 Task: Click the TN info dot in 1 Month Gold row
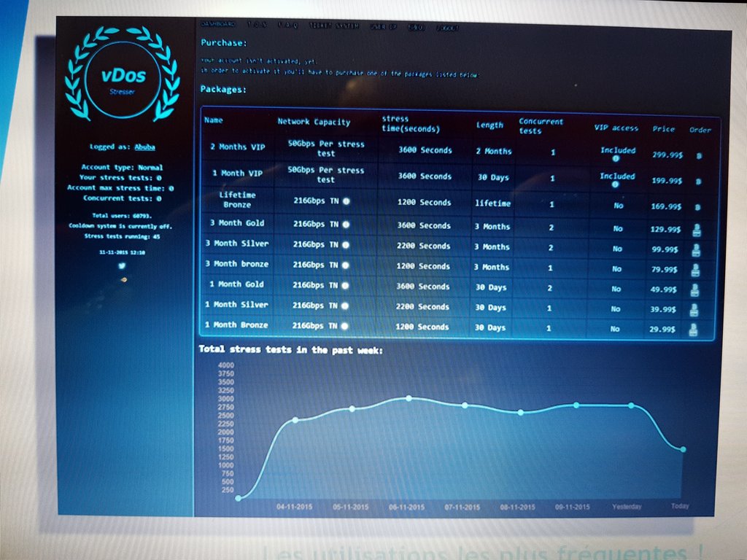click(x=345, y=286)
